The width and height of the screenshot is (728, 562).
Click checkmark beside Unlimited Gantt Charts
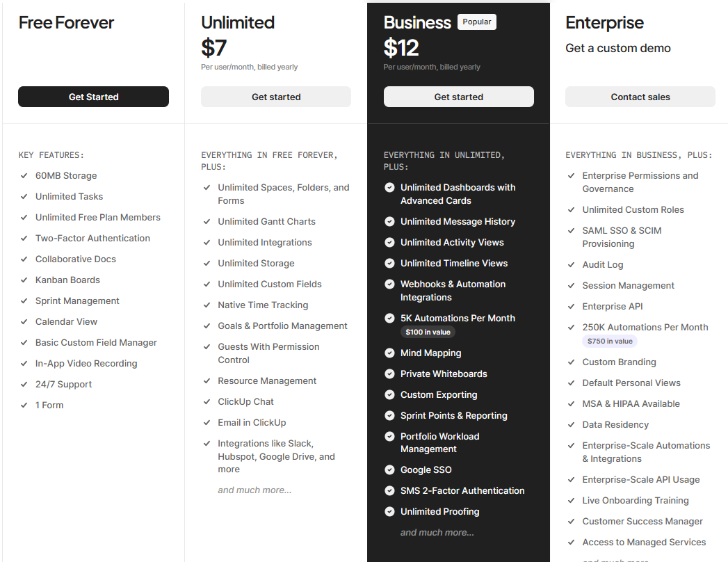(207, 222)
